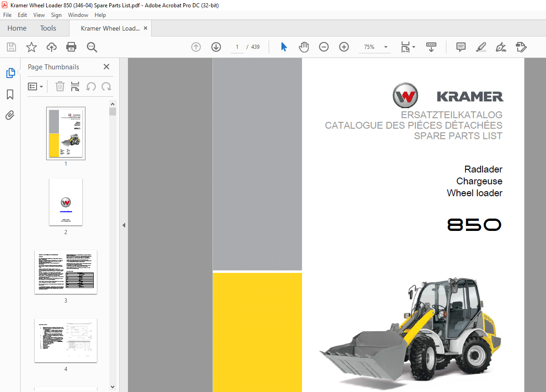This screenshot has height=392, width=546.
Task: Select the Kramer Wheel Load... document tab
Action: [x=110, y=29]
